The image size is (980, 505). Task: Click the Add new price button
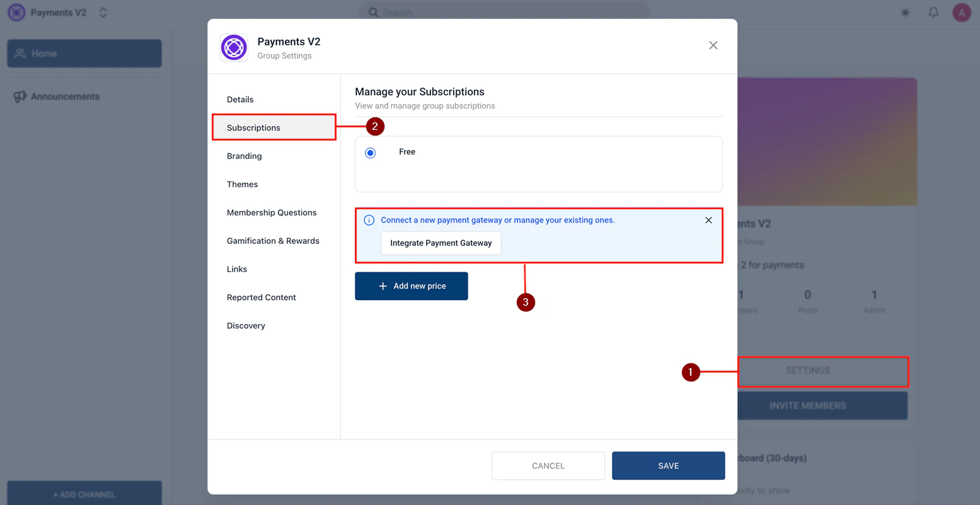411,286
